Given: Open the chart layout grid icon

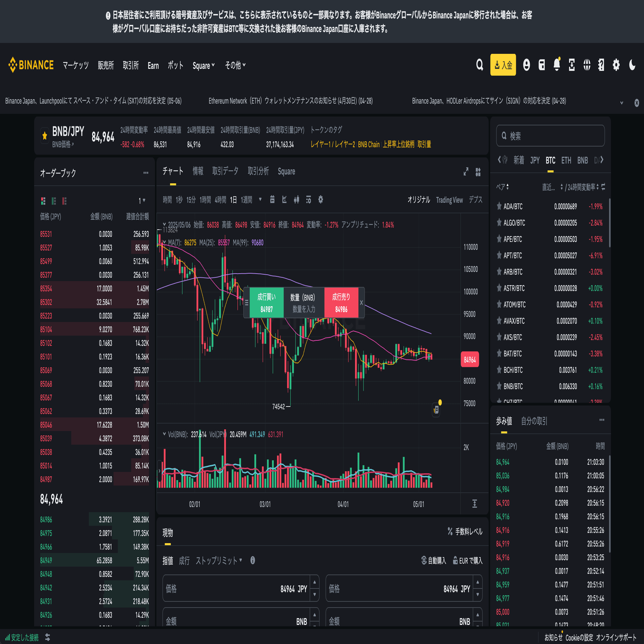Looking at the screenshot, I should 478,172.
